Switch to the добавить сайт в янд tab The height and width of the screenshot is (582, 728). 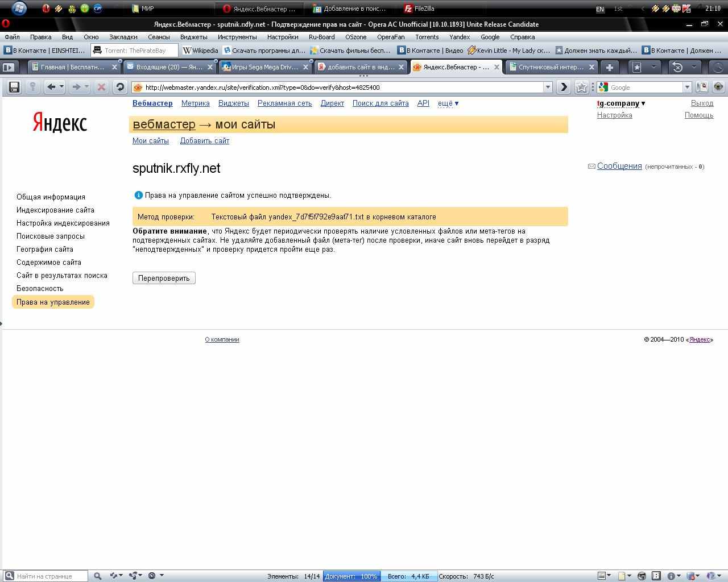point(361,67)
